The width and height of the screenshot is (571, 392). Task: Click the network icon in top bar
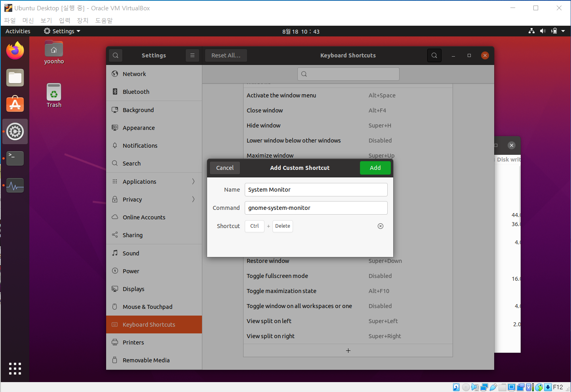pyautogui.click(x=531, y=31)
